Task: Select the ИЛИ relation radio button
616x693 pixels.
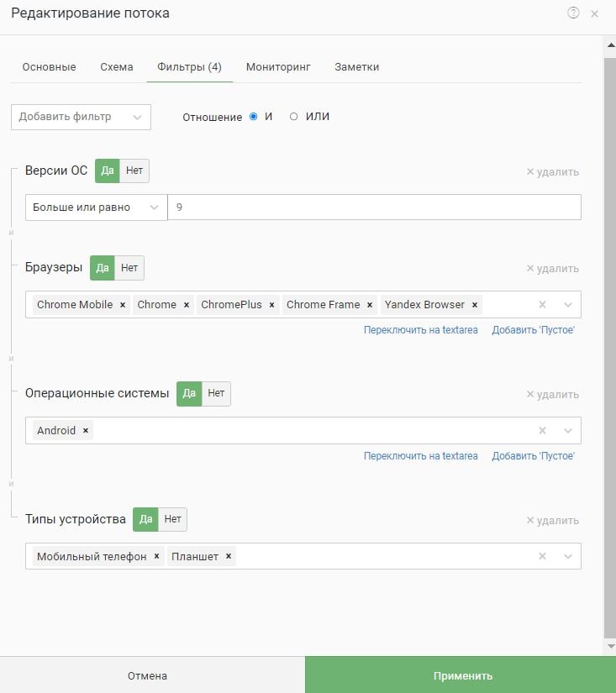Action: (293, 117)
